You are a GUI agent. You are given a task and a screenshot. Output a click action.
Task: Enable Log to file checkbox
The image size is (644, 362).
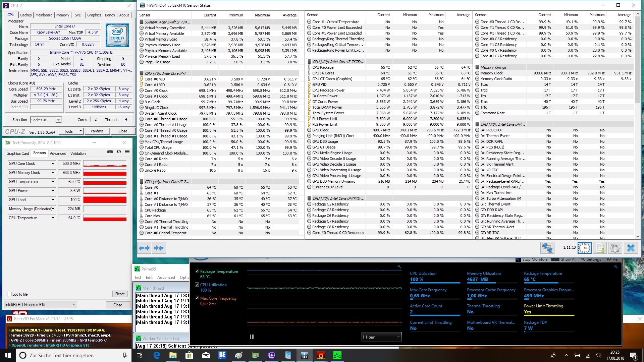click(9, 294)
